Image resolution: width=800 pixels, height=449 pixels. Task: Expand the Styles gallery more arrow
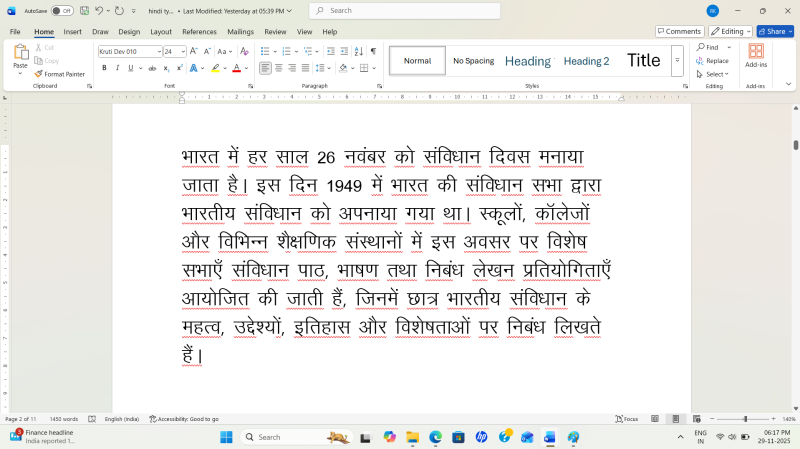pyautogui.click(x=678, y=60)
